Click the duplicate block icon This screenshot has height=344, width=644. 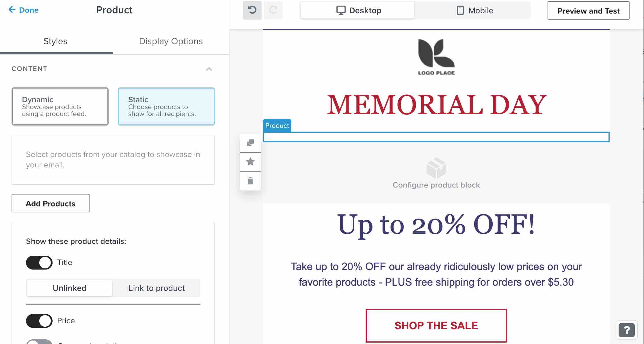coord(250,143)
